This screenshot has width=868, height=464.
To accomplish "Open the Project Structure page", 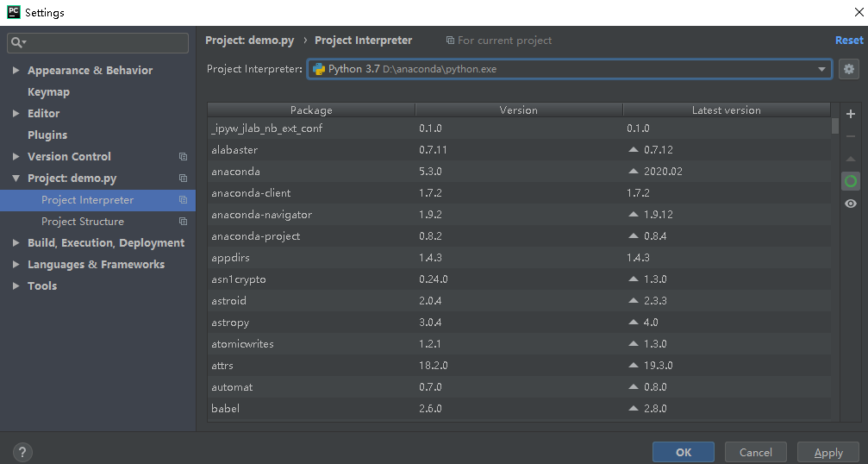I will click(x=83, y=222).
